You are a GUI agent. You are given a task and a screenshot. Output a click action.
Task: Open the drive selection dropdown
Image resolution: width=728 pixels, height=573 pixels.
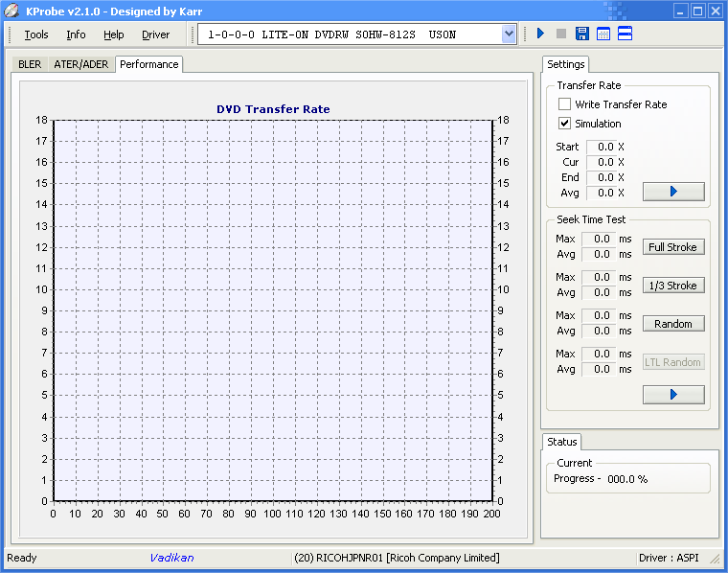click(509, 34)
